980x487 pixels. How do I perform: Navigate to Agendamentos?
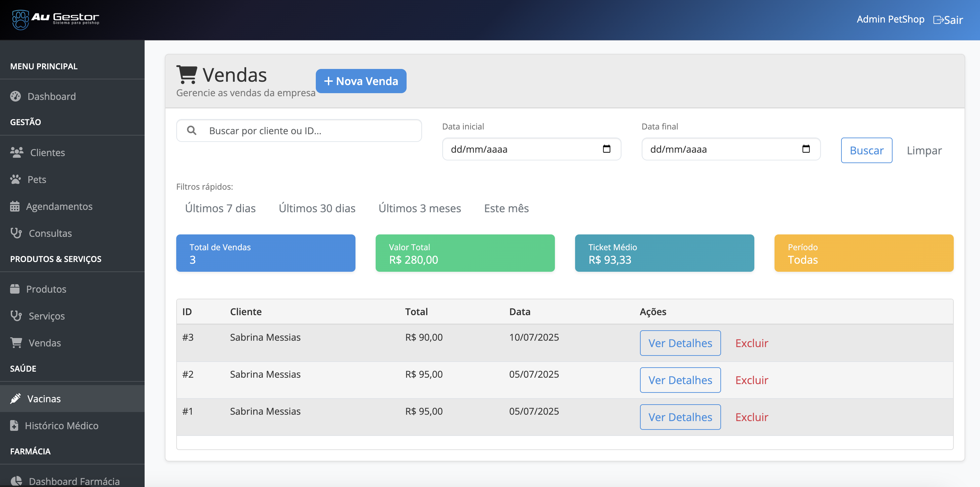click(72, 206)
